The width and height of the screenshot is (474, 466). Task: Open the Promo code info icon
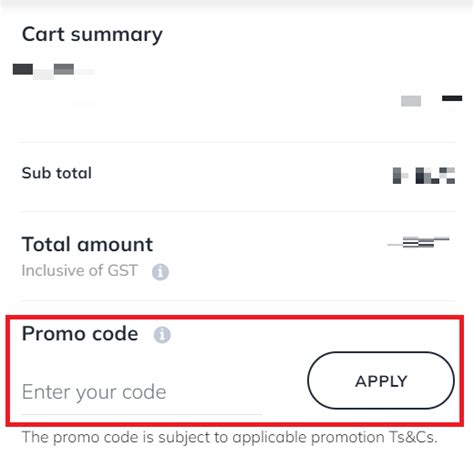162,335
